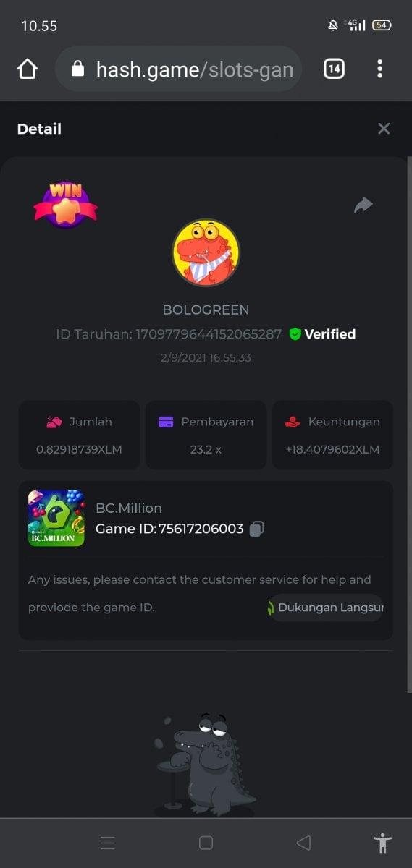Tap the Jumlah amount card

point(79,435)
